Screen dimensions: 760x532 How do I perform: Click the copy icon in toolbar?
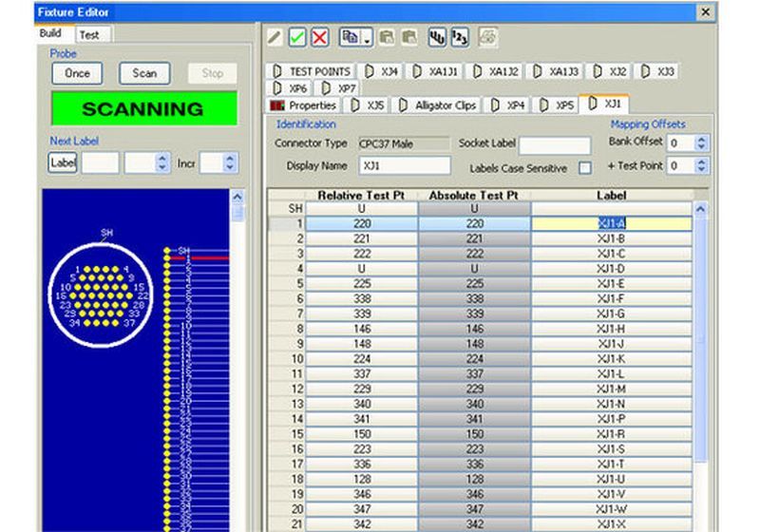(349, 38)
